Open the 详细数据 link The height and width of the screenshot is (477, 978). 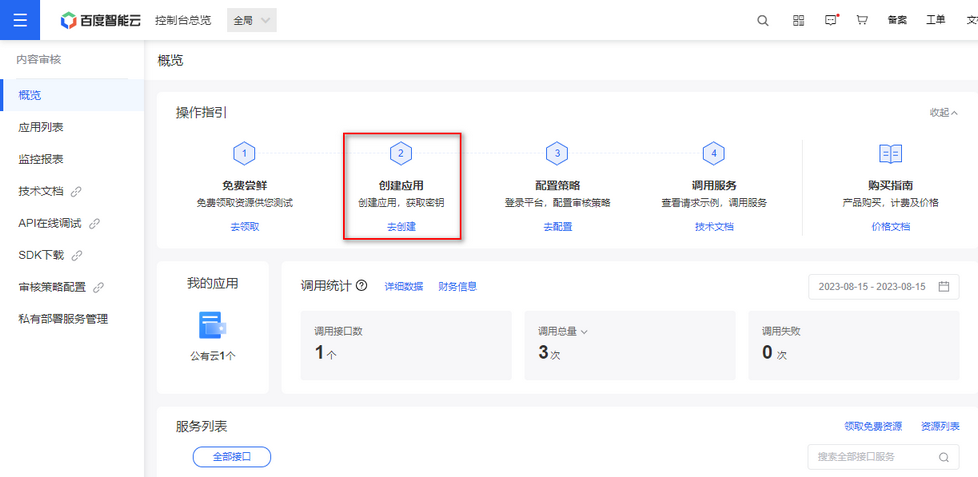(404, 287)
